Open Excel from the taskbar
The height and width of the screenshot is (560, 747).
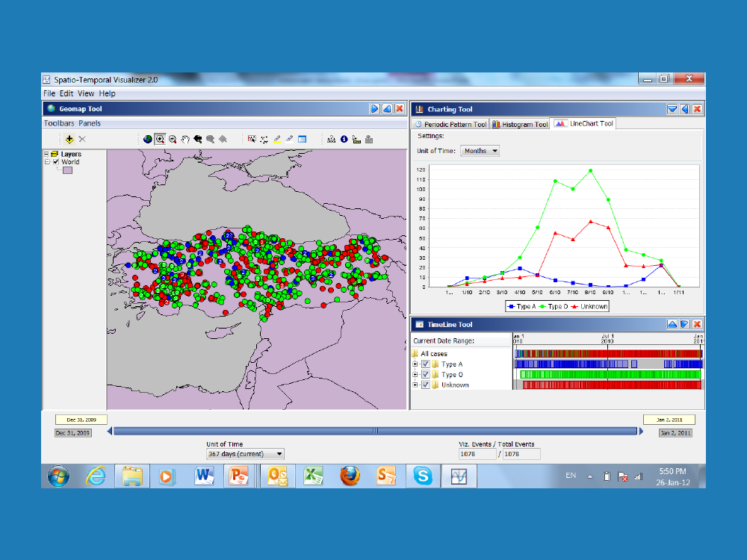[313, 476]
